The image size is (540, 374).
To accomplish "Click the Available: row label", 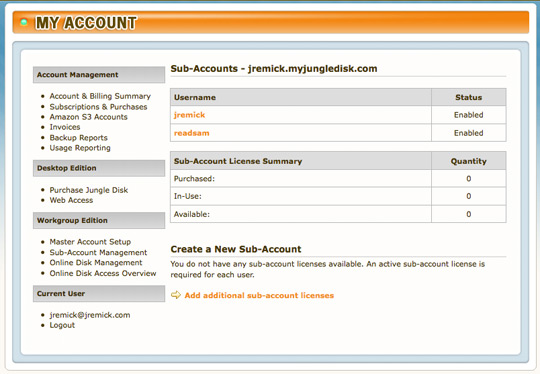I will (191, 214).
